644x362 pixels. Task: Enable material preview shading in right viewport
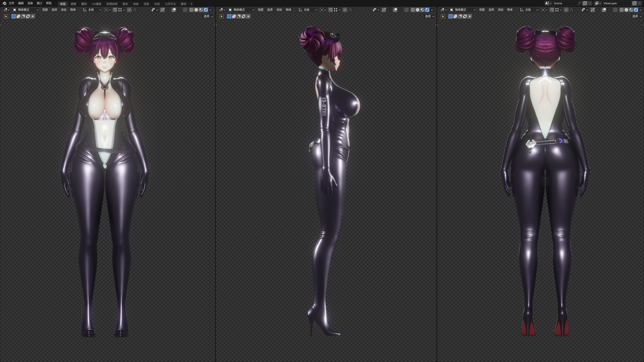coord(631,9)
